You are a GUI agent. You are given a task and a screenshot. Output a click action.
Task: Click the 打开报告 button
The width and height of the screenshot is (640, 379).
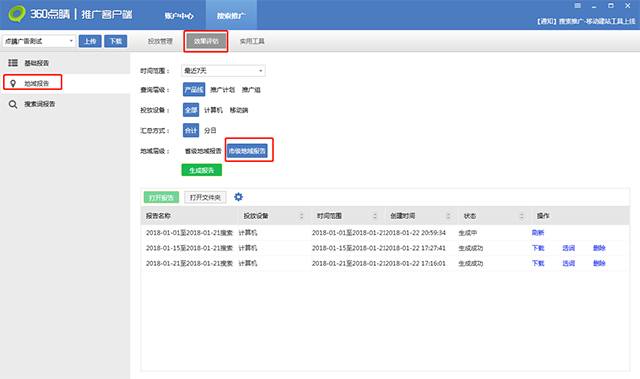click(x=161, y=197)
